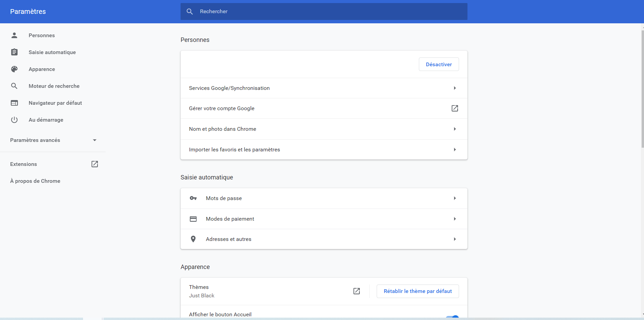Select Apparence in the sidebar

42,69
